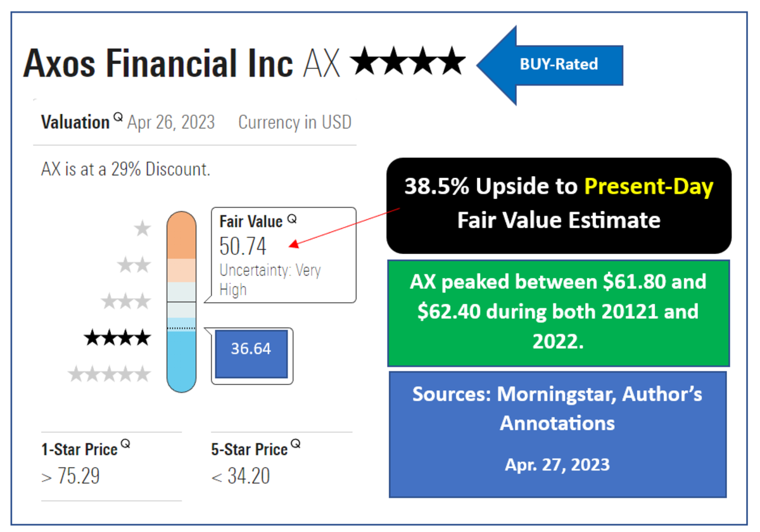Click the 36.64 current price box
The width and height of the screenshot is (760, 532).
251,349
